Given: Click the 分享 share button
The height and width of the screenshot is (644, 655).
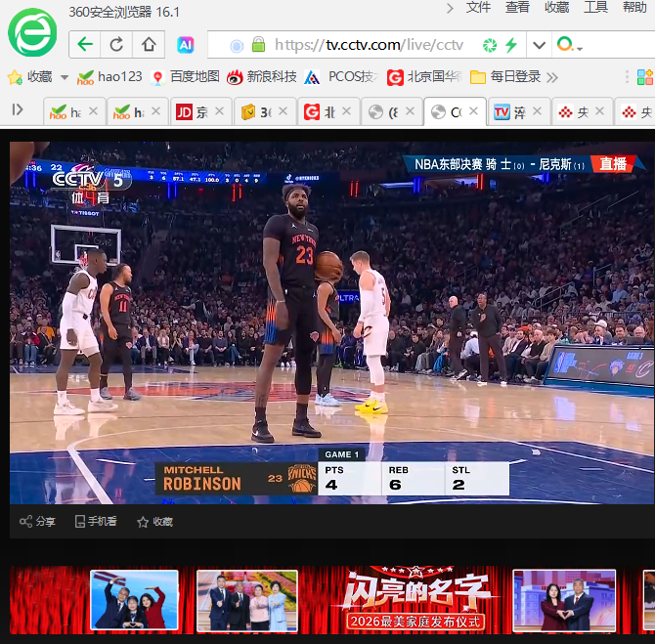Looking at the screenshot, I should [x=37, y=521].
